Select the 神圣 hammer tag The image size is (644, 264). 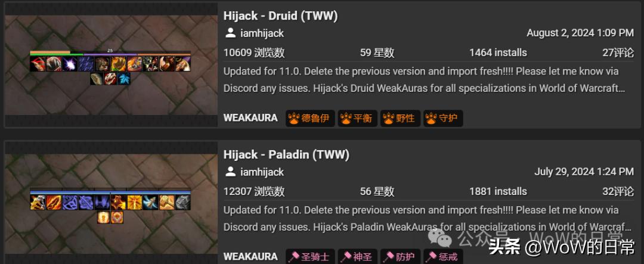coord(357,257)
